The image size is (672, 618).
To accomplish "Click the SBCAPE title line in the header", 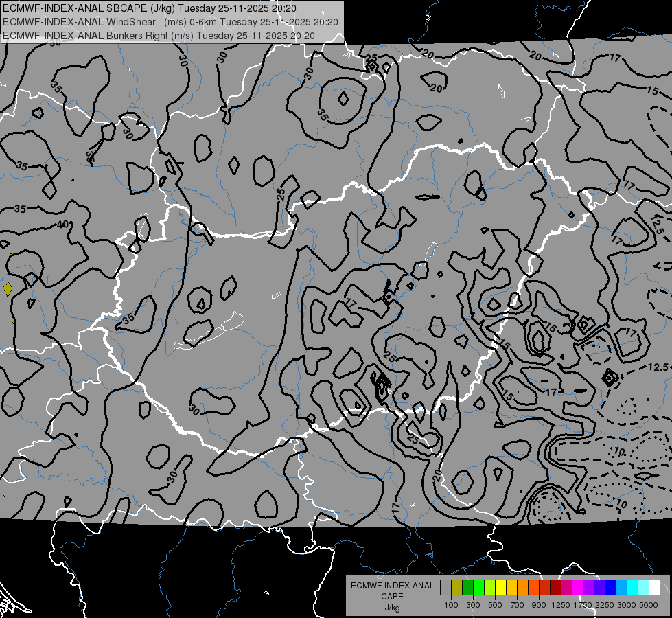I will (149, 8).
